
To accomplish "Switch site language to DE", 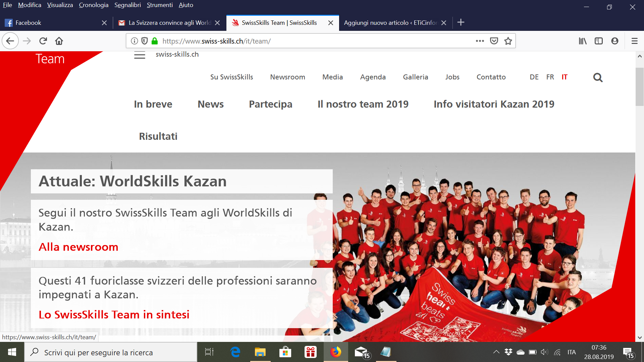I will 534,77.
